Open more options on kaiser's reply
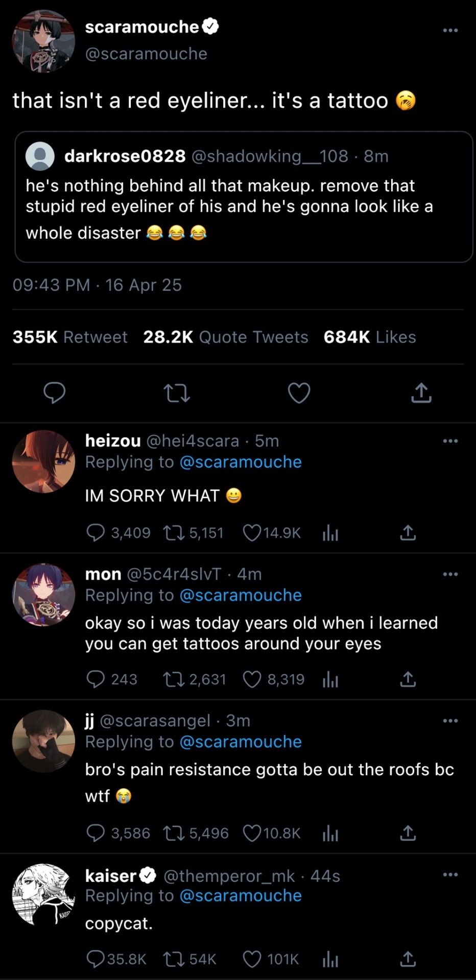 pyautogui.click(x=450, y=875)
